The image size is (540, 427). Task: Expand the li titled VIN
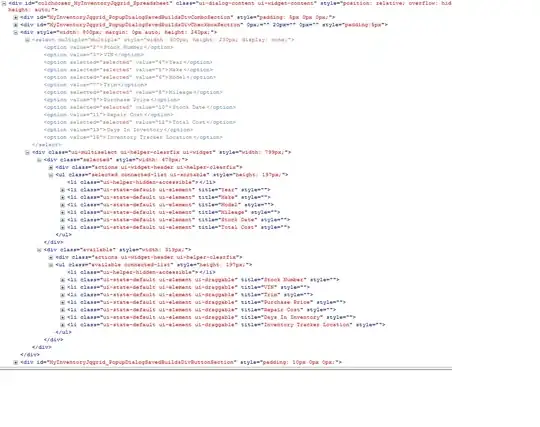[x=62, y=287]
